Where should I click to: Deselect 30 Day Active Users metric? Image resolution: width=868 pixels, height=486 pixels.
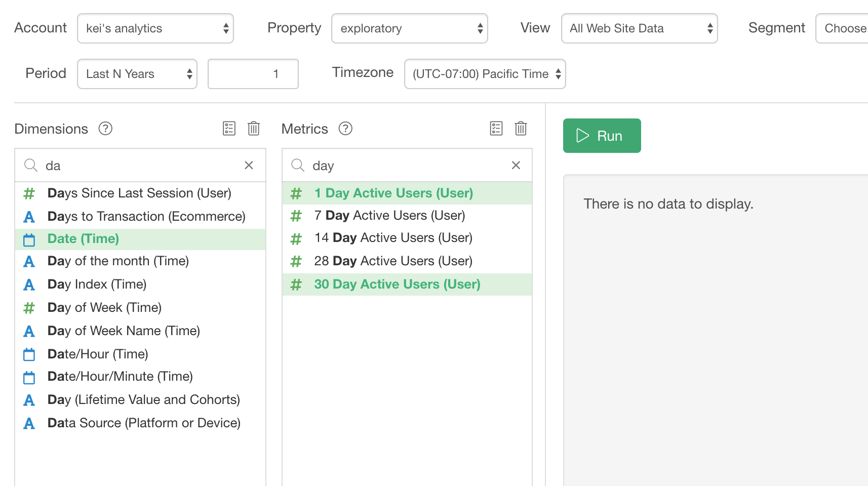point(397,285)
